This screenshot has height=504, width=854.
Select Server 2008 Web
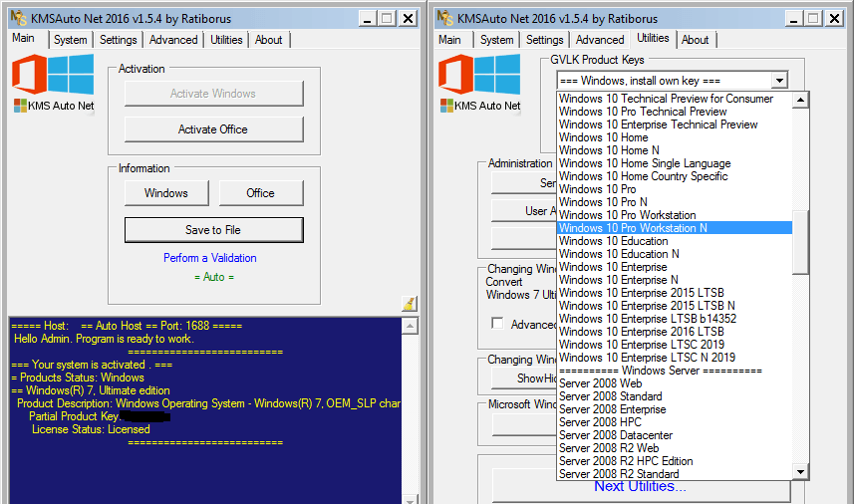[x=675, y=383]
